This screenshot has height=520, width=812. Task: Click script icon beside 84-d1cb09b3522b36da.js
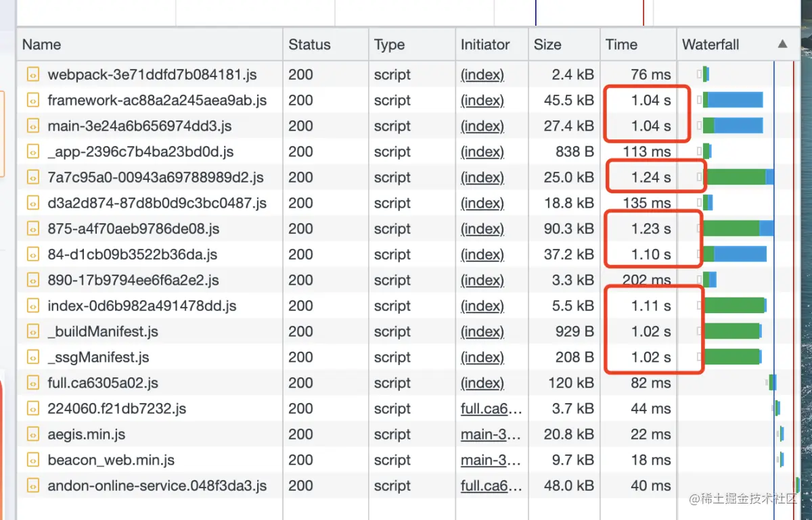[32, 254]
